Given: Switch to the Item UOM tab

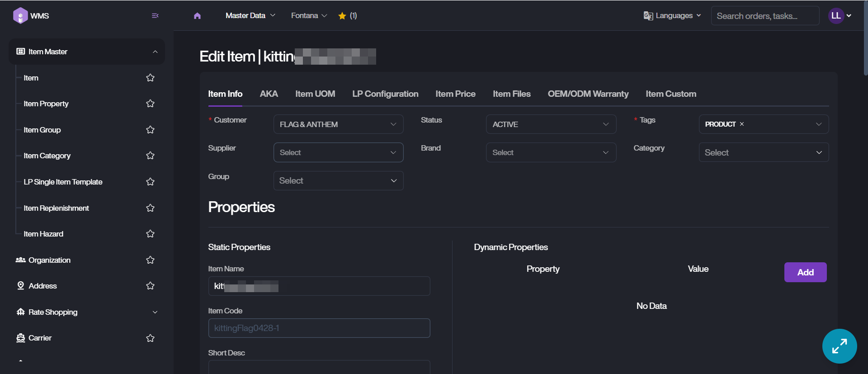Looking at the screenshot, I should [315, 94].
